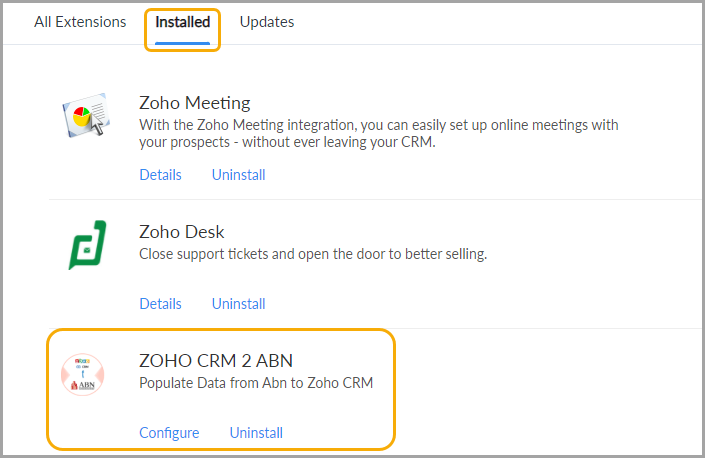Click the Zoho Meeting extension title
Screen dimensions: 705x458
(x=195, y=103)
